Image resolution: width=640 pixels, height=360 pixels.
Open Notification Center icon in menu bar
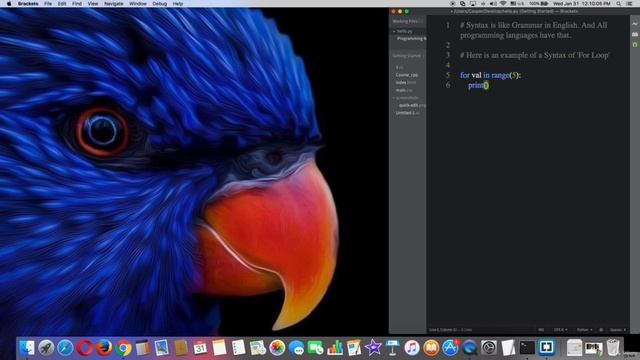(630, 4)
